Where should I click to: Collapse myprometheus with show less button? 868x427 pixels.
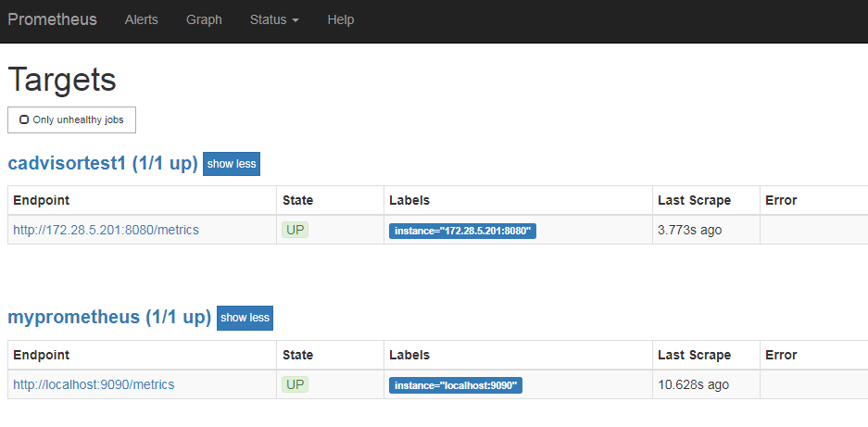[x=245, y=318]
